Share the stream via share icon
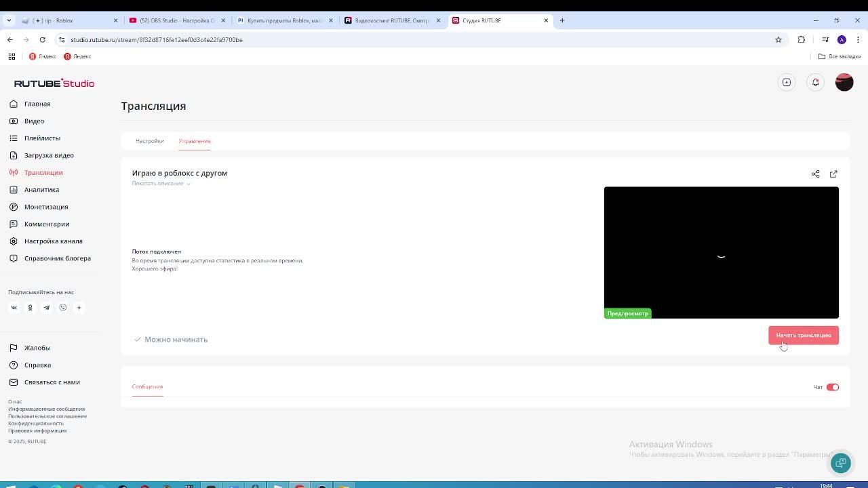This screenshot has width=868, height=488. 816,174
